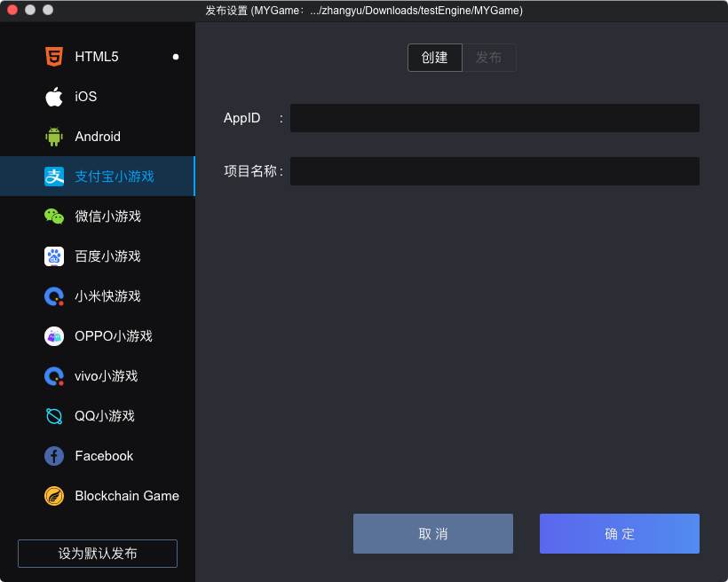Select the Apple iOS icon
728x582 pixels.
[54, 97]
